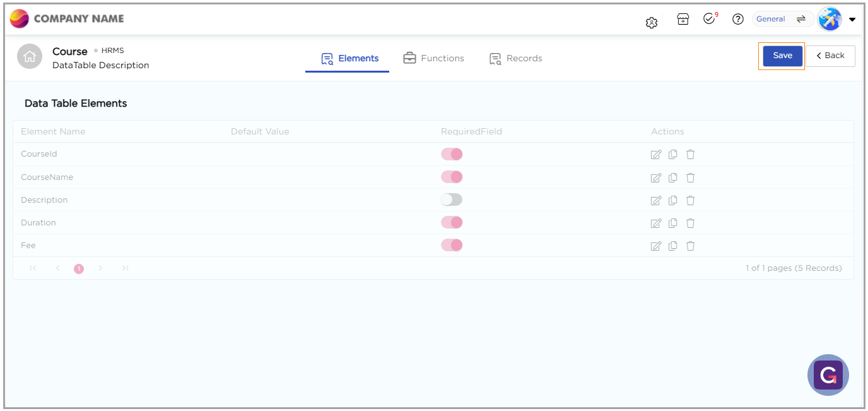
Task: Switch to the Functions tab
Action: coord(434,58)
